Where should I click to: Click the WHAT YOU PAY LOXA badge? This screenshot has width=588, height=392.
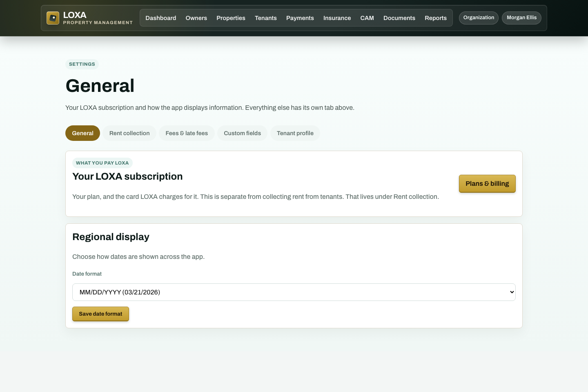[x=102, y=163]
